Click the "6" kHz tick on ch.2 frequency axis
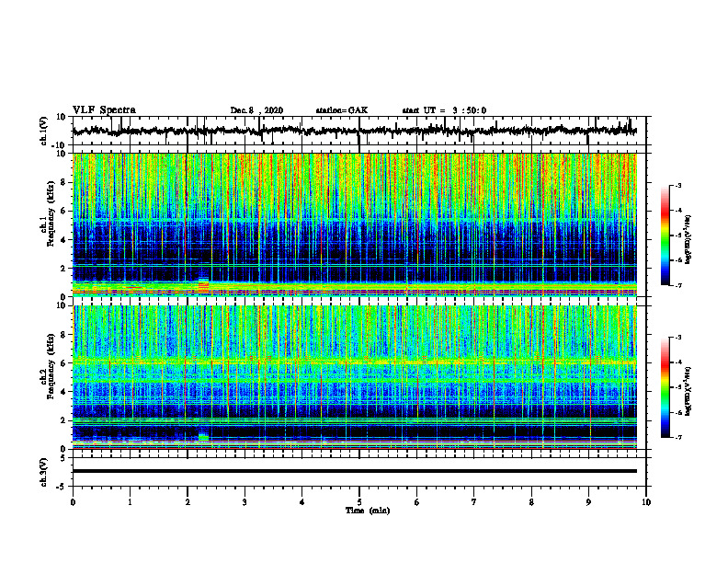The height and width of the screenshot is (563, 728). [63, 363]
